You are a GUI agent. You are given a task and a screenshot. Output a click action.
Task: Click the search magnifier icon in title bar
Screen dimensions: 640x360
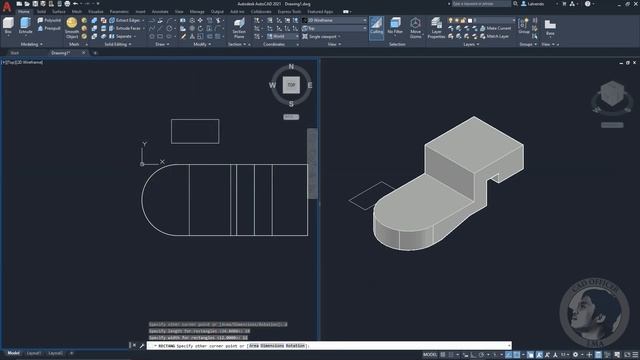pyautogui.click(x=516, y=4)
